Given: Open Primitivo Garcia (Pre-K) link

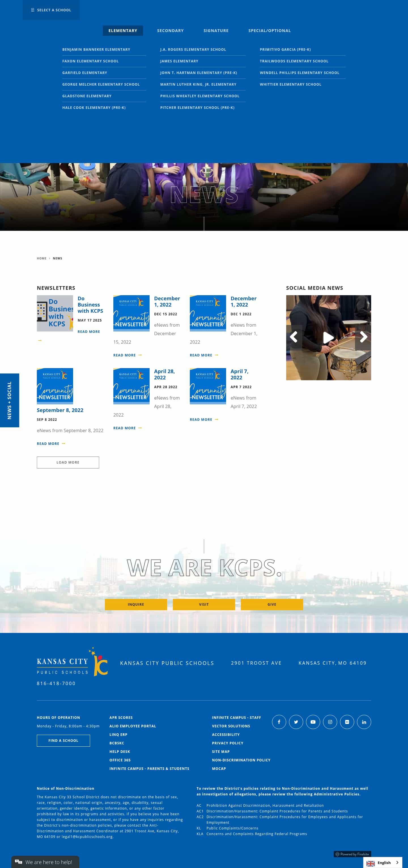Looking at the screenshot, I should tap(285, 50).
